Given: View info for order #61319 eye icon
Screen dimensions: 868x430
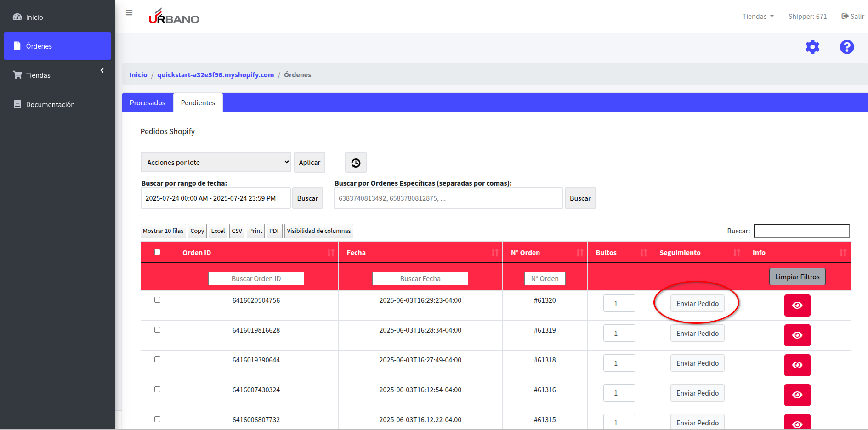Looking at the screenshot, I should [797, 335].
